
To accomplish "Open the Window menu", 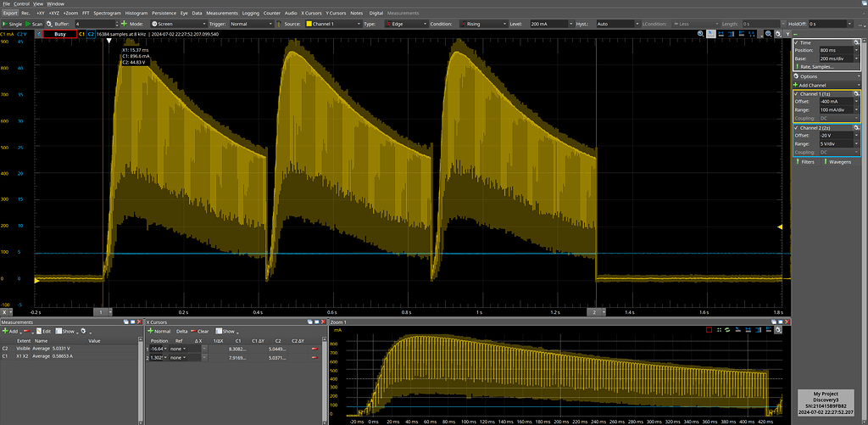I will point(55,4).
